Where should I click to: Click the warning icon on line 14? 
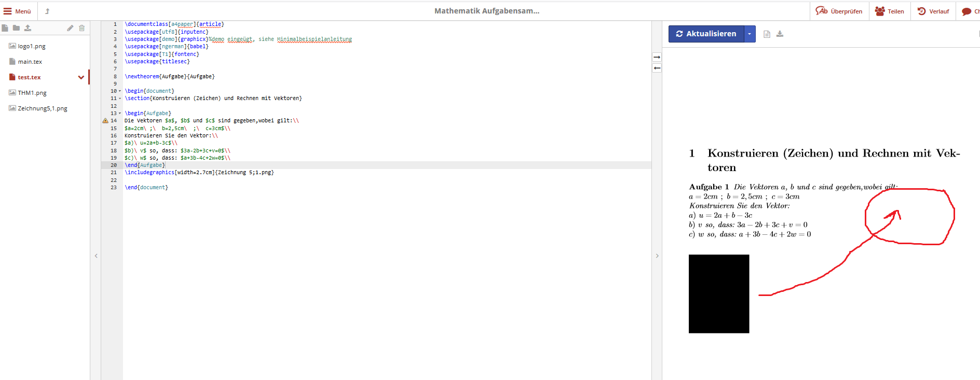pyautogui.click(x=105, y=121)
